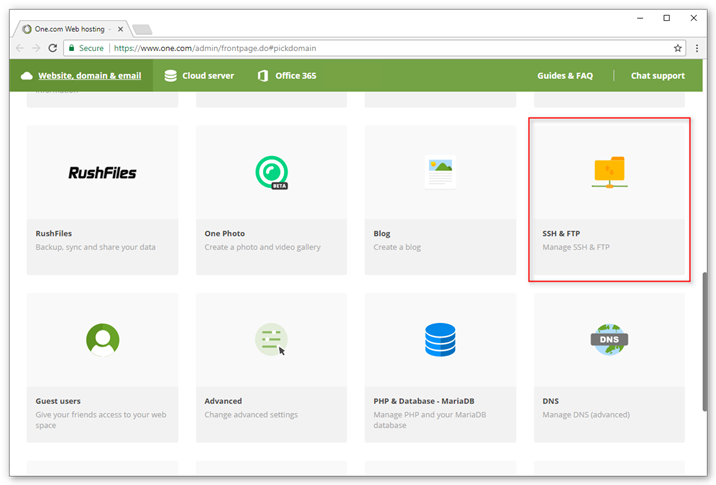Open the SSH & FTP folder icon

[x=610, y=172]
